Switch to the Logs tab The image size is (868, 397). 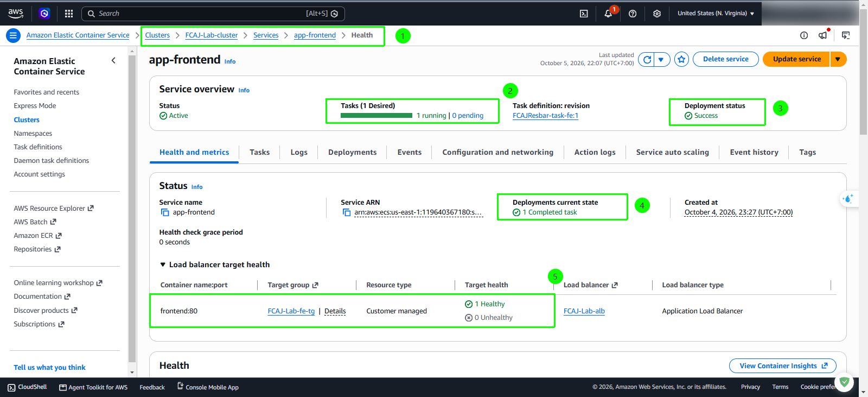pyautogui.click(x=299, y=152)
